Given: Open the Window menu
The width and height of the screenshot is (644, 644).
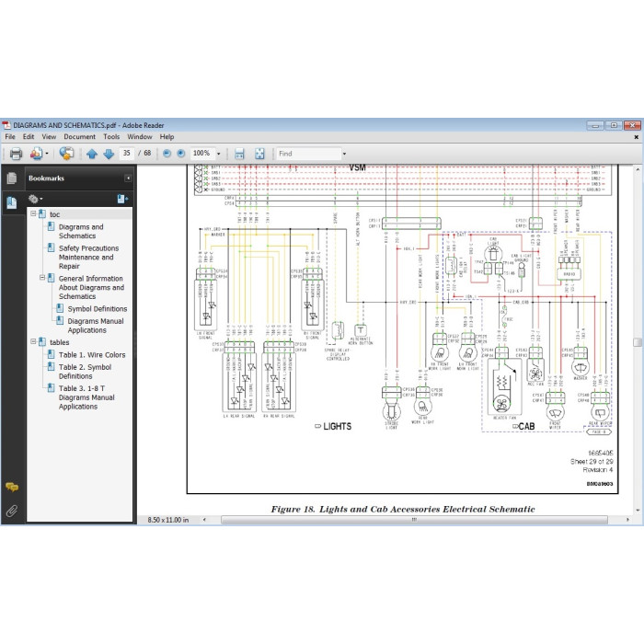Looking at the screenshot, I should [x=140, y=137].
